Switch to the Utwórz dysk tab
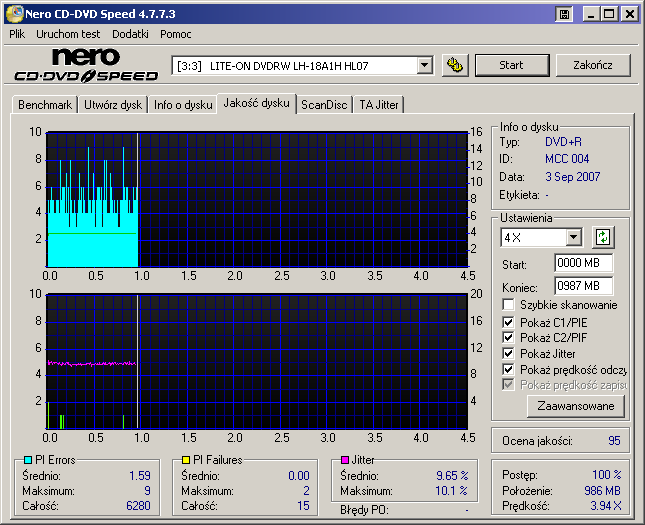 point(113,105)
